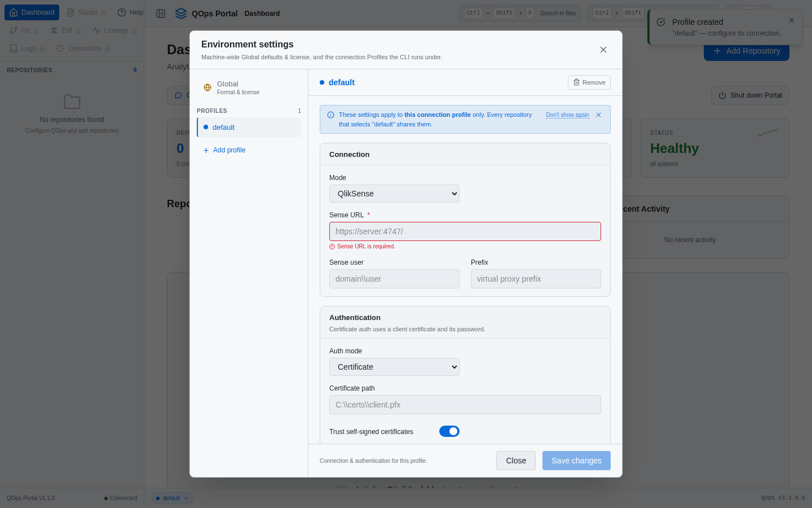Click the Sense URL is required error text
The height and width of the screenshot is (508, 812).
366,247
